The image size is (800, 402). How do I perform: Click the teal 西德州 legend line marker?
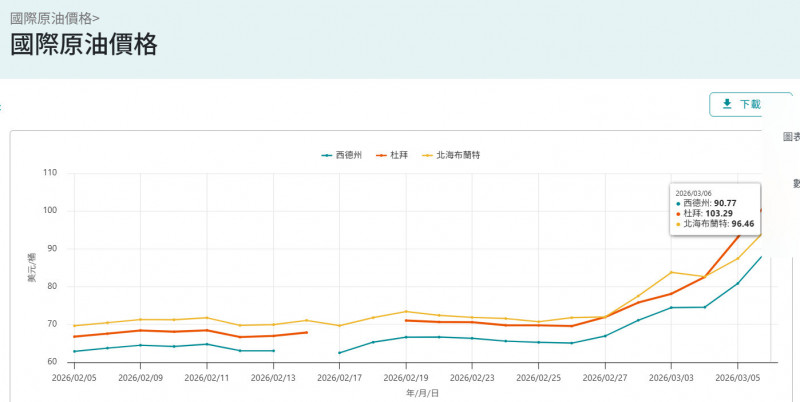(326, 155)
